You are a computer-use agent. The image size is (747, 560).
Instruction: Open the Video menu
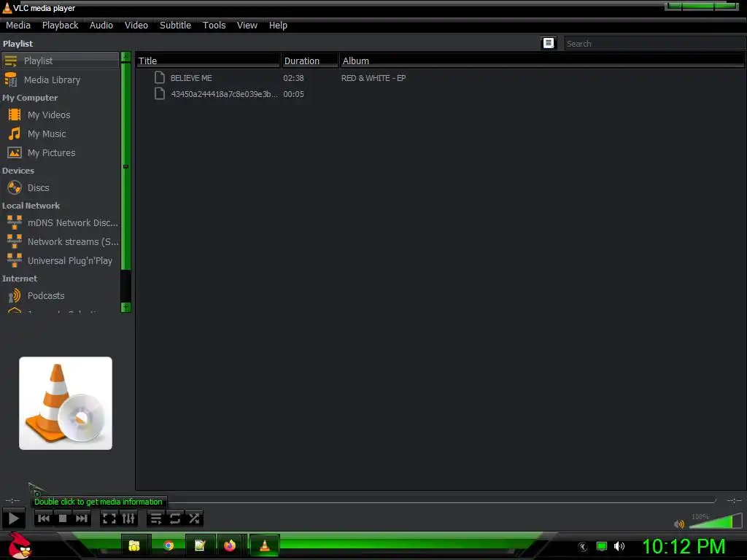pyautogui.click(x=136, y=26)
